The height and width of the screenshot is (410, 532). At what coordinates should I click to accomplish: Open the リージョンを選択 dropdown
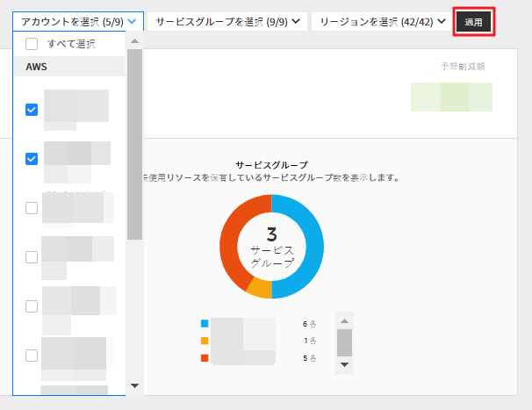coord(380,20)
